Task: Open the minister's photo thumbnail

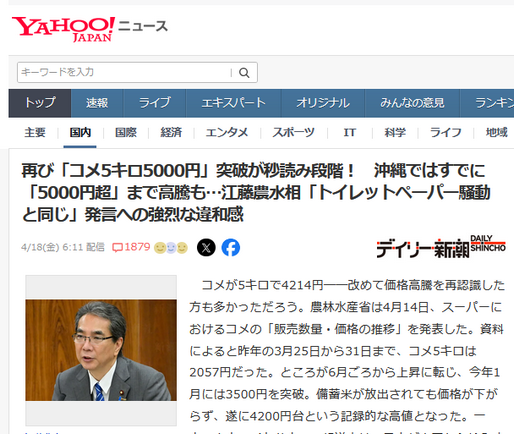Action: (101, 350)
